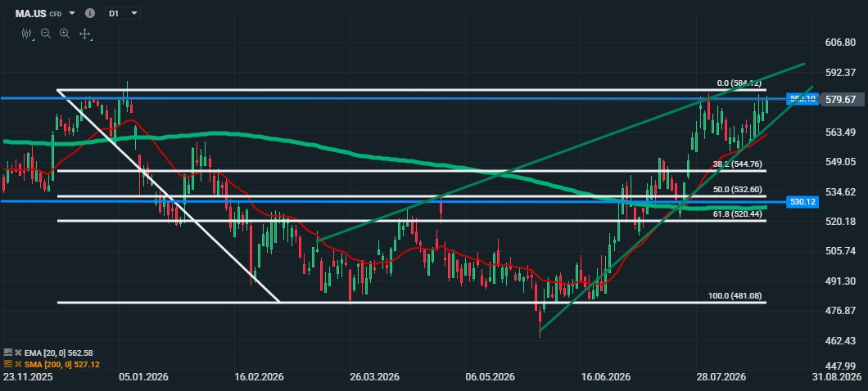This screenshot has width=868, height=391.
Task: Select the 61.8 (520.44) Fibonacci label
Action: 739,214
